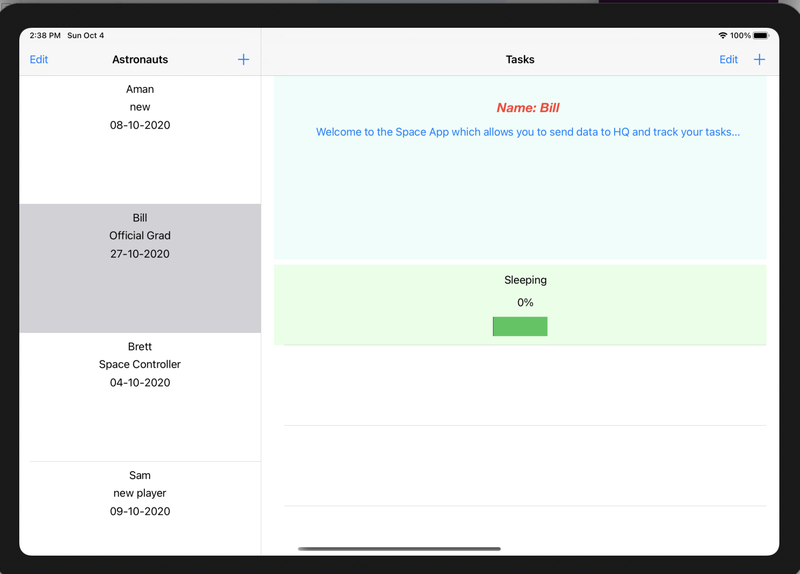Select astronaut Sam
The width and height of the screenshot is (800, 574).
[140, 508]
